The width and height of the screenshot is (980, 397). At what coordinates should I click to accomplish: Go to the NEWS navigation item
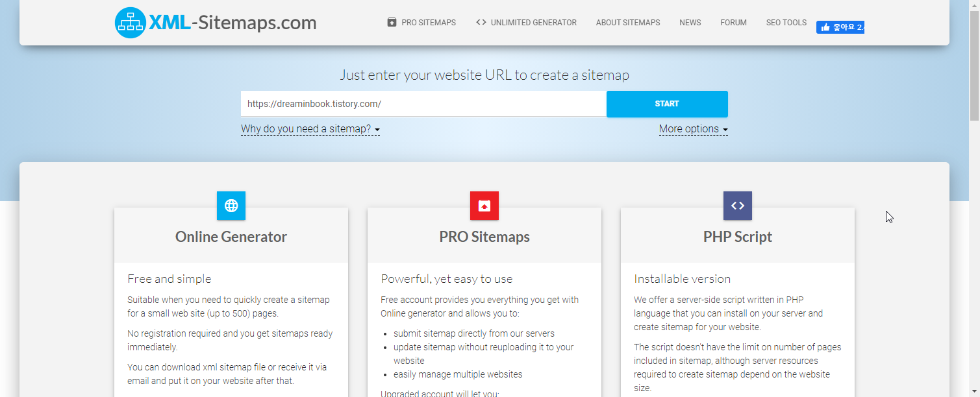pos(690,22)
